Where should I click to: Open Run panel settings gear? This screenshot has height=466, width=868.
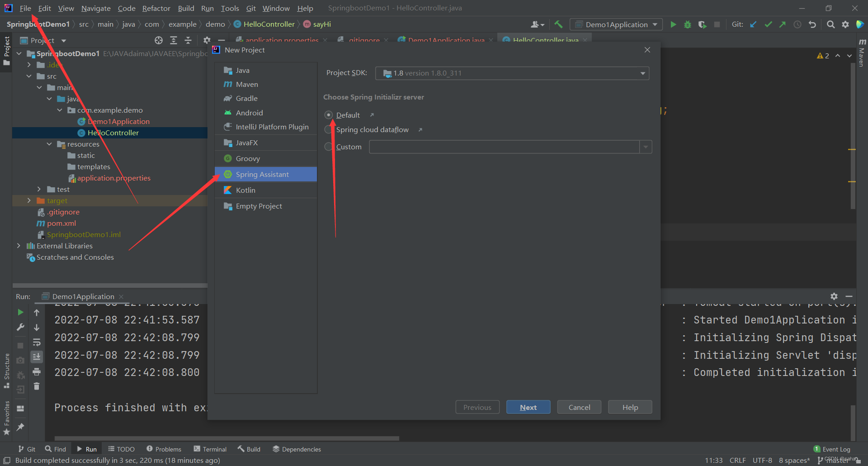pyautogui.click(x=834, y=296)
